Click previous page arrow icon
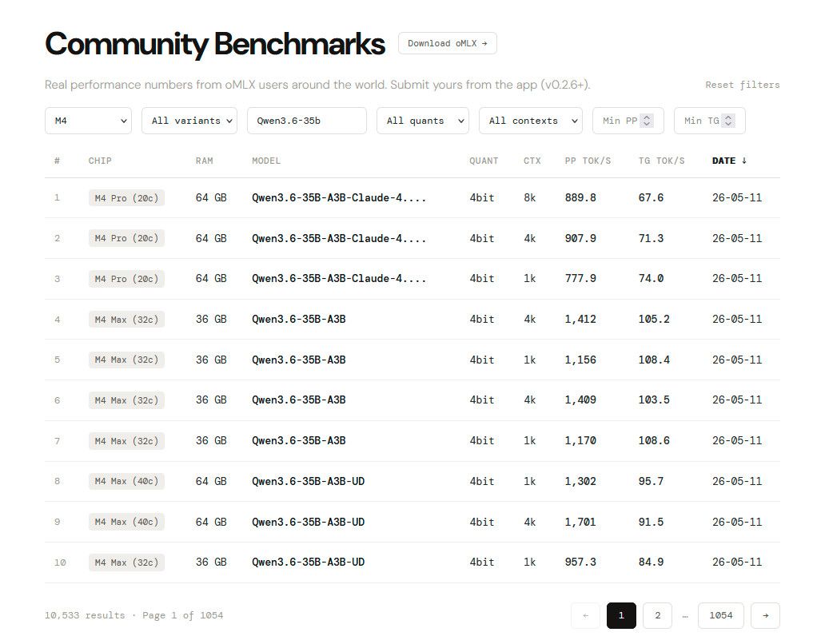The width and height of the screenshot is (813, 644). (x=585, y=615)
